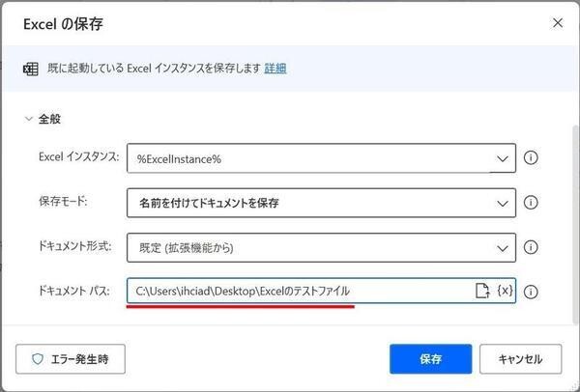Open the エラー発生時 settings
Viewport: 580px width, 392px height.
[x=71, y=359]
